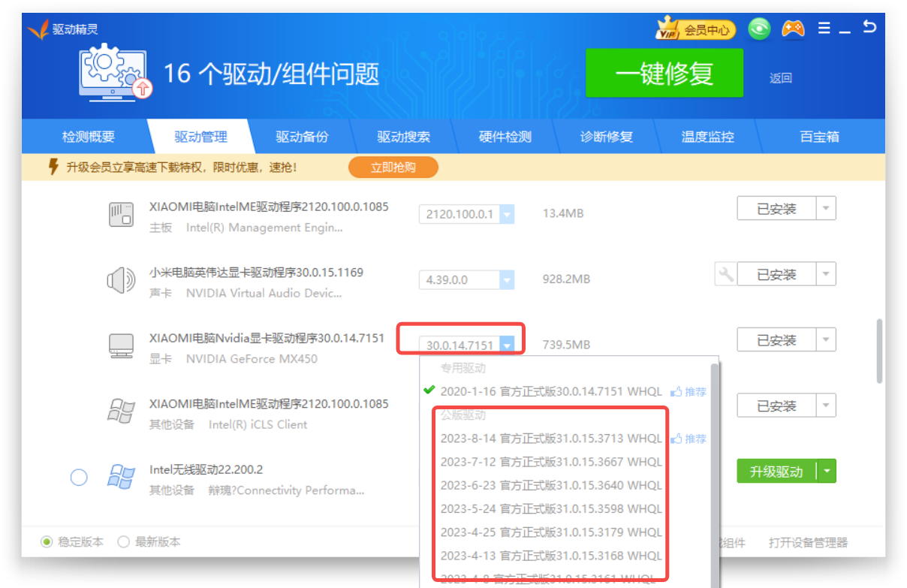Expand the 30.0.14.7151 version dropdown

(x=508, y=345)
